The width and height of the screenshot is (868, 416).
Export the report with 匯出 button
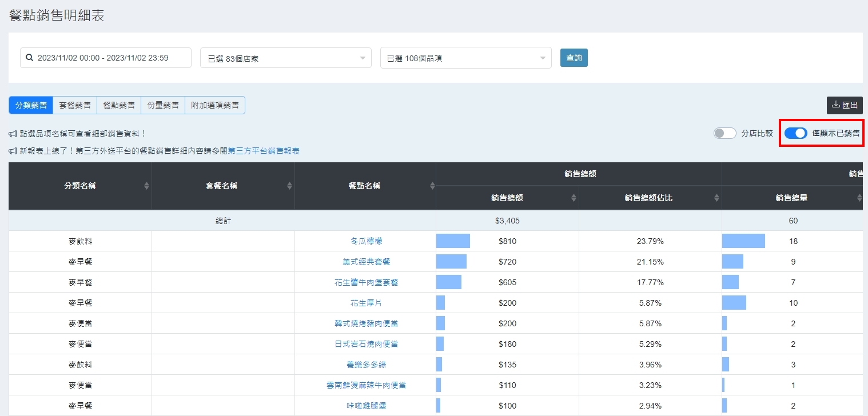coord(845,105)
